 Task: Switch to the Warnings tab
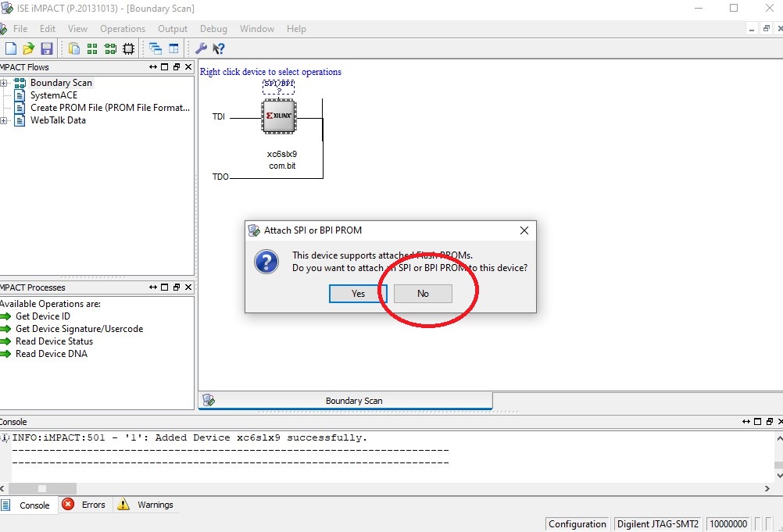pos(146,505)
